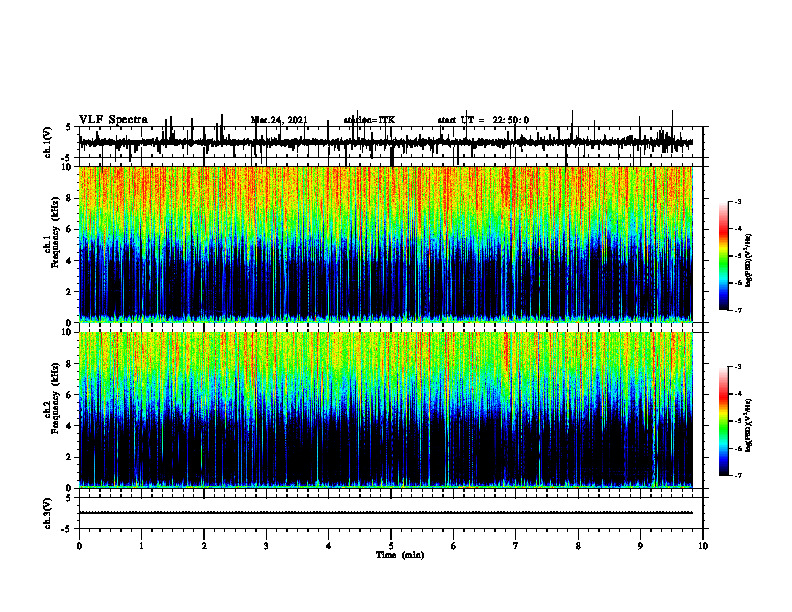Click the ch.2 spectrogram color bar
The height and width of the screenshot is (612, 792).
pos(724,421)
